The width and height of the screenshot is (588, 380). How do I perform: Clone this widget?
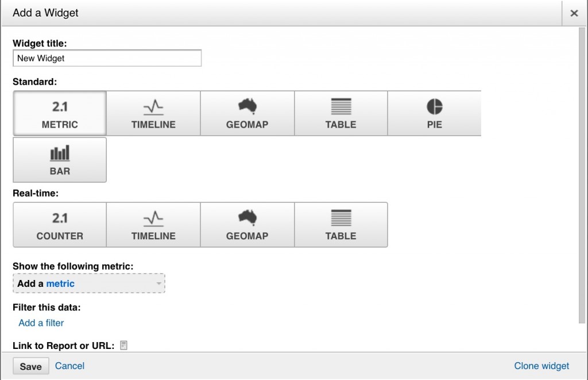tap(541, 366)
